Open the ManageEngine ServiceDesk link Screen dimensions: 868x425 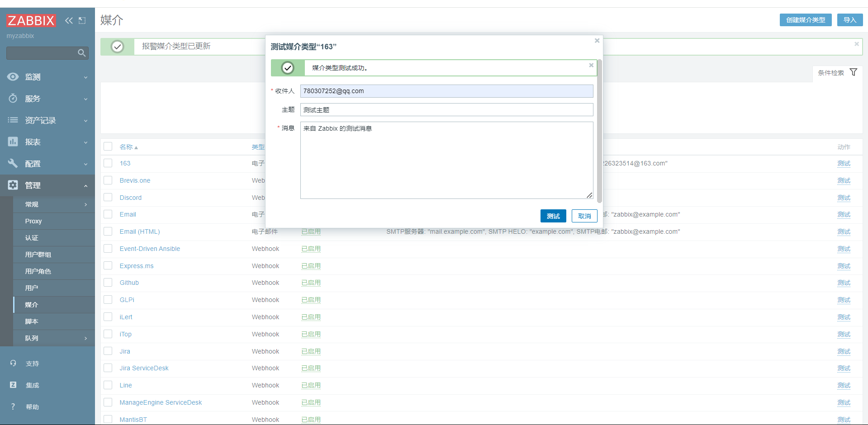(x=161, y=402)
